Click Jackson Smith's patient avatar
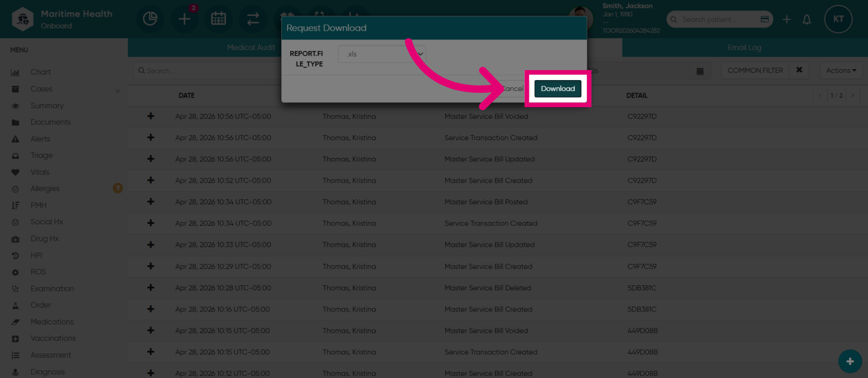Screen dimensions: 868x378 pos(580,18)
